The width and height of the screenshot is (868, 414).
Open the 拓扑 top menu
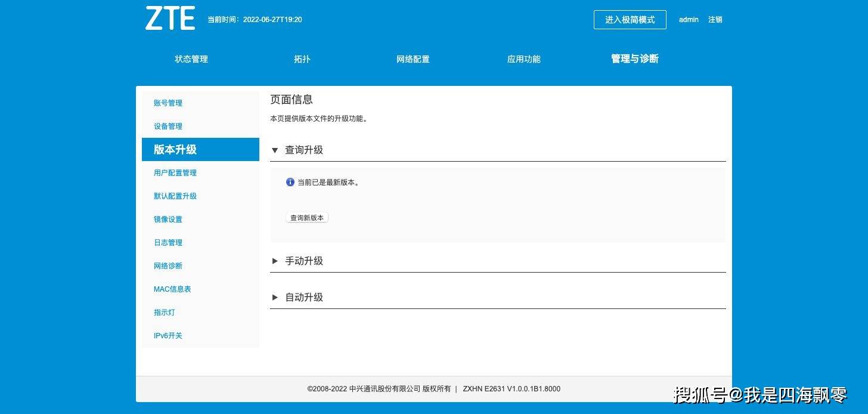302,59
